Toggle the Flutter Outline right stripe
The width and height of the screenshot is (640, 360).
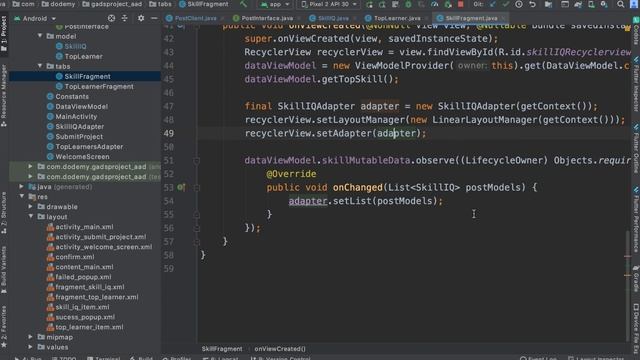(x=636, y=149)
